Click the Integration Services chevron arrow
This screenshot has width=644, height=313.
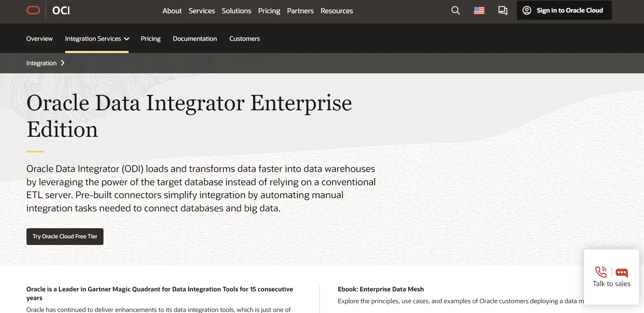pyautogui.click(x=127, y=39)
